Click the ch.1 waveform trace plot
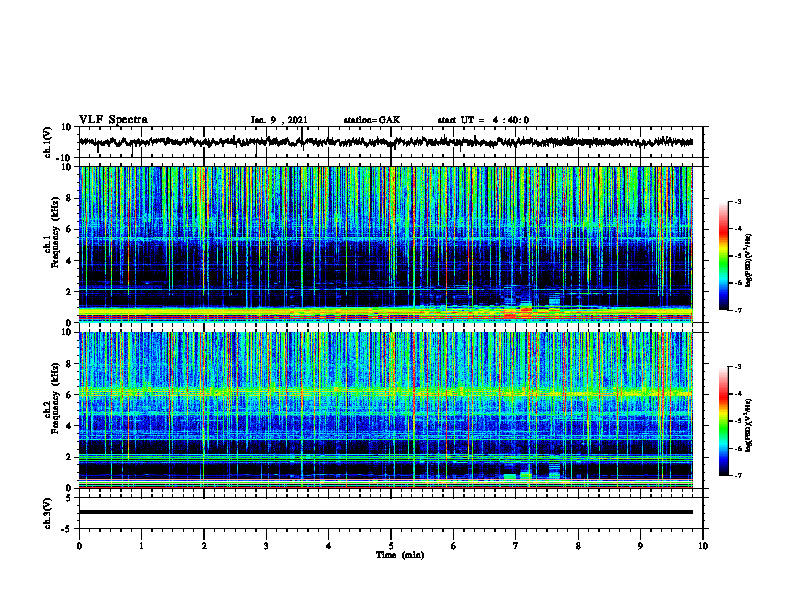 pyautogui.click(x=386, y=142)
